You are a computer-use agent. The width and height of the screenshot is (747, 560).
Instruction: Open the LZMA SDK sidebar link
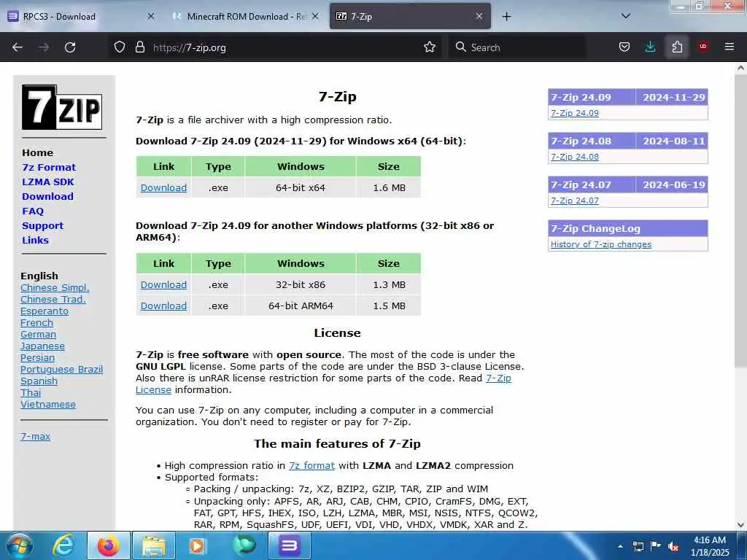[x=48, y=182]
